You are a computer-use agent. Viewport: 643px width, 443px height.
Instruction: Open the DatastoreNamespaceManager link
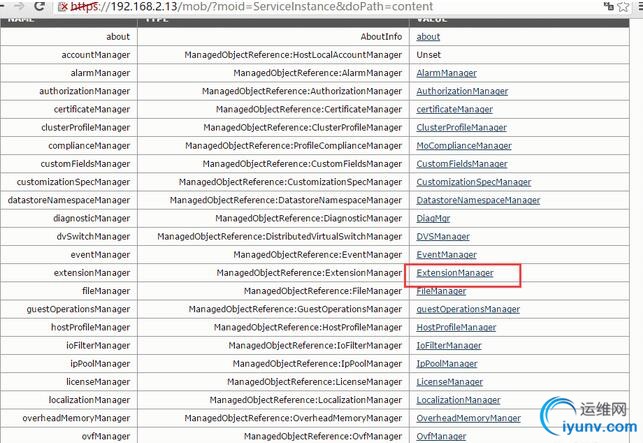click(478, 200)
